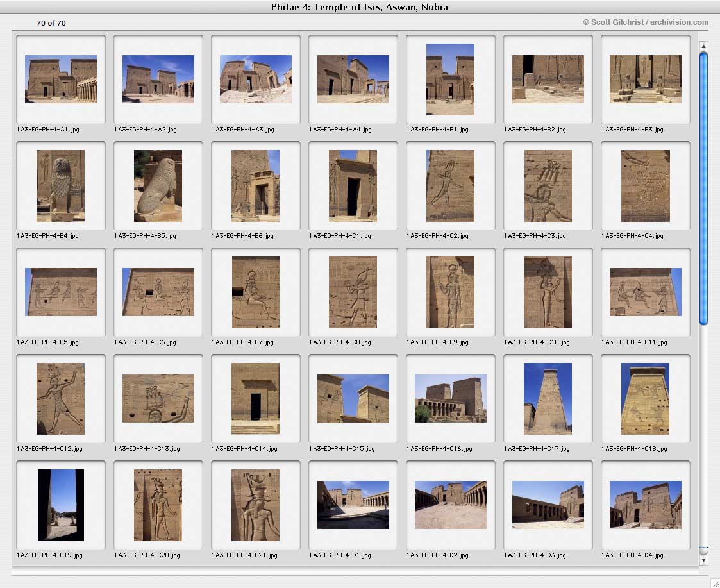Image resolution: width=720 pixels, height=588 pixels.
Task: Select thumbnail 1A3-EG-PH-4-C16.jpg
Action: coord(450,398)
